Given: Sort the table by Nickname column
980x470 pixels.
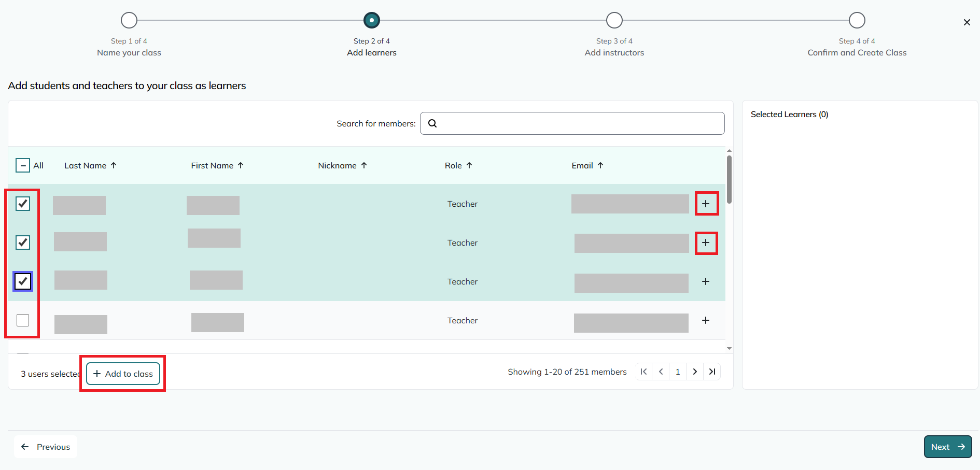Looking at the screenshot, I should point(342,165).
